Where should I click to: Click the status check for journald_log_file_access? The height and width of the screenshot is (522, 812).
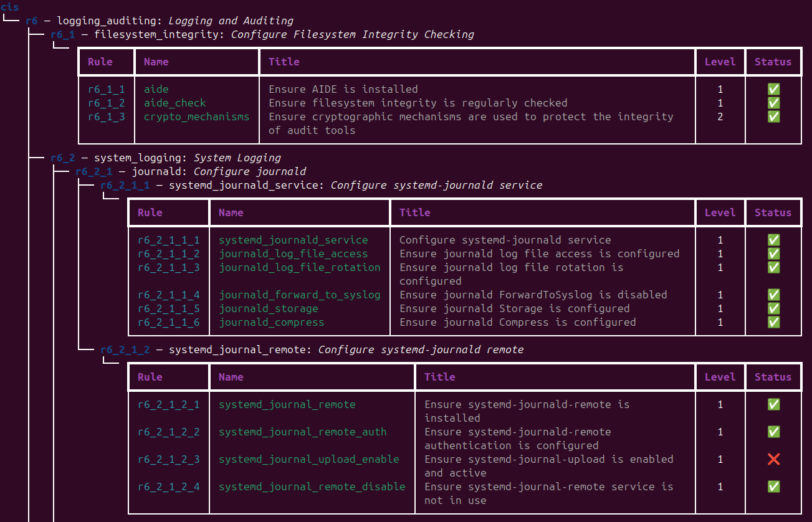(773, 254)
